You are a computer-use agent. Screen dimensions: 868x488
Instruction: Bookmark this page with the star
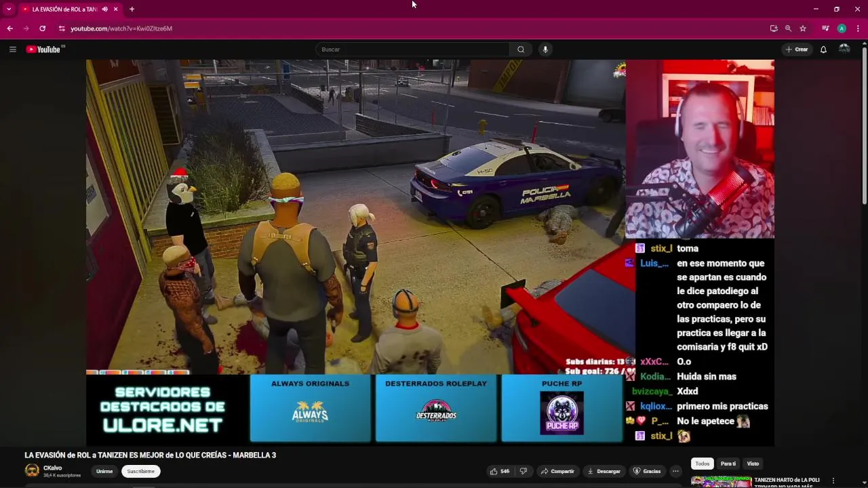pos(803,28)
